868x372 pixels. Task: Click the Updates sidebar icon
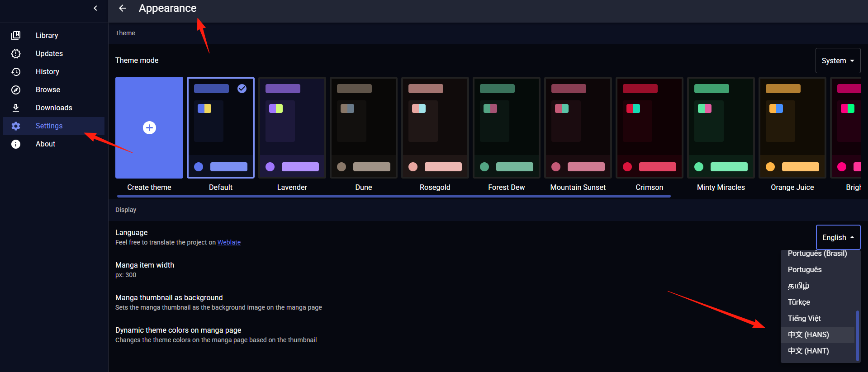16,53
